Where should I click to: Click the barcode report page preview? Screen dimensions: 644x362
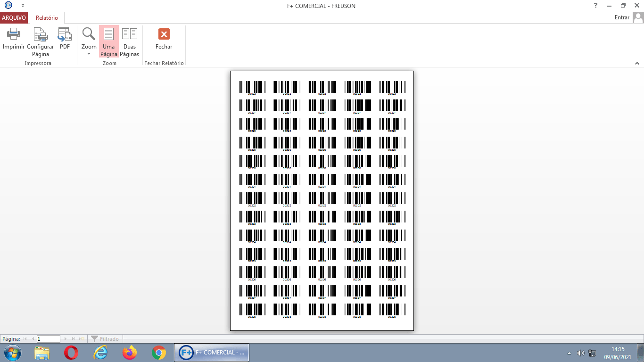(322, 200)
